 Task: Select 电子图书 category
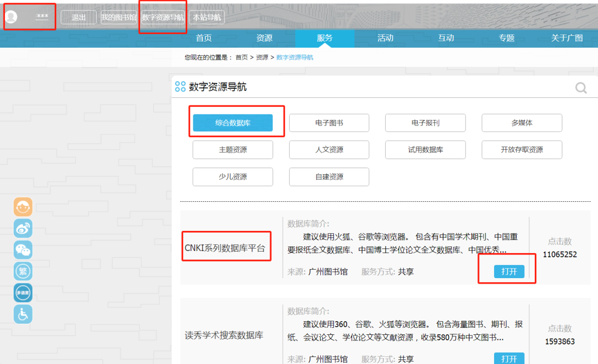point(329,123)
